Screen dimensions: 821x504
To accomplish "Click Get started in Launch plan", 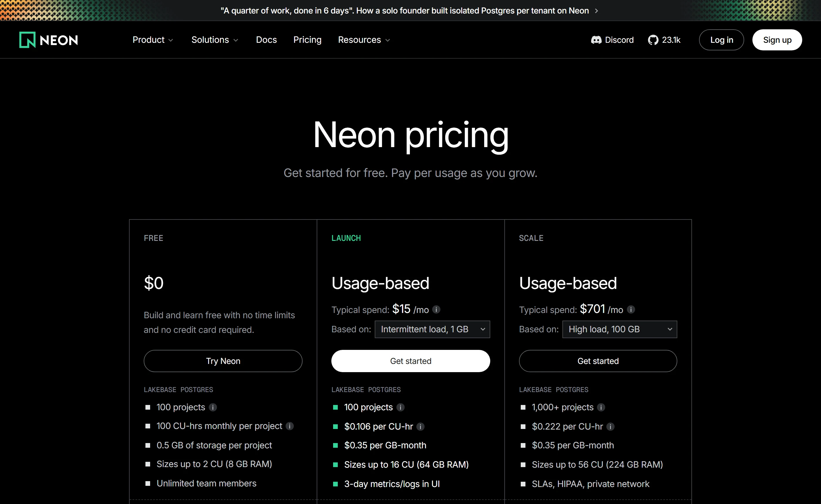I will coord(410,361).
